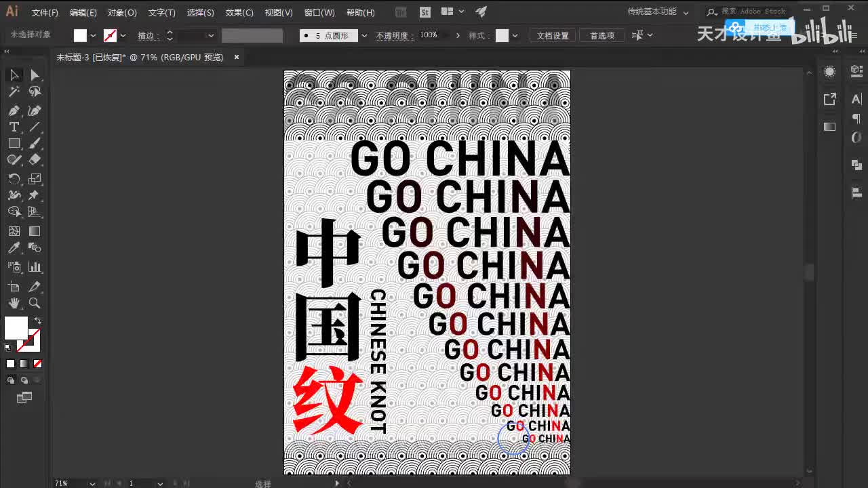Open the 文字(T) menu
Screen dimensions: 868x488
(x=161, y=12)
